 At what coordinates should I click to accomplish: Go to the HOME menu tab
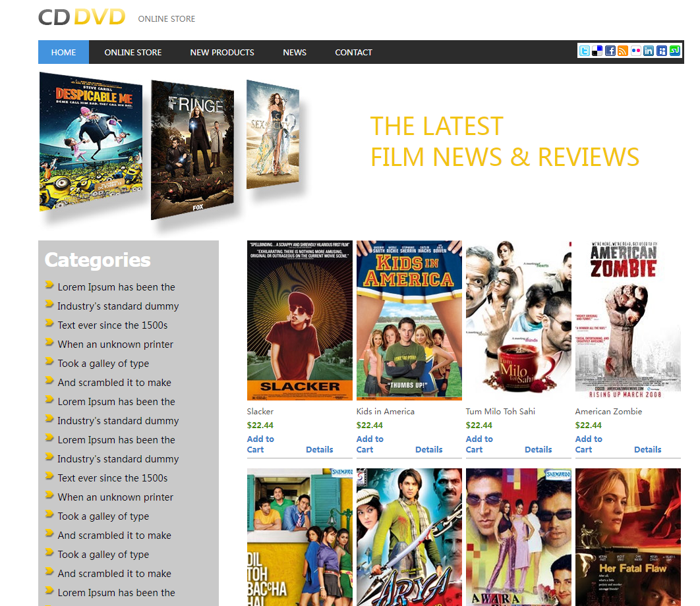(63, 52)
